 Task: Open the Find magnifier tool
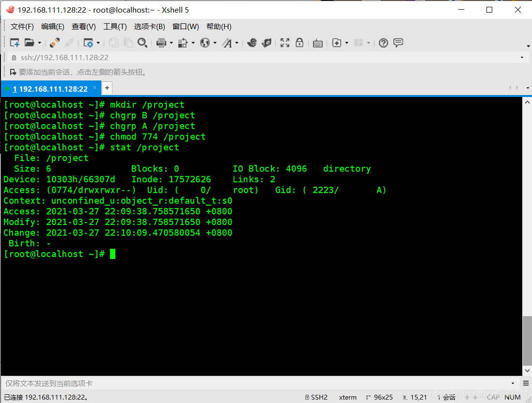click(x=142, y=43)
